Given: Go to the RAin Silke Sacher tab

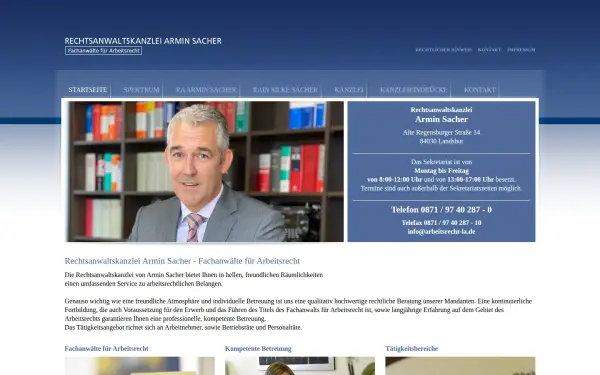Looking at the screenshot, I should point(285,90).
